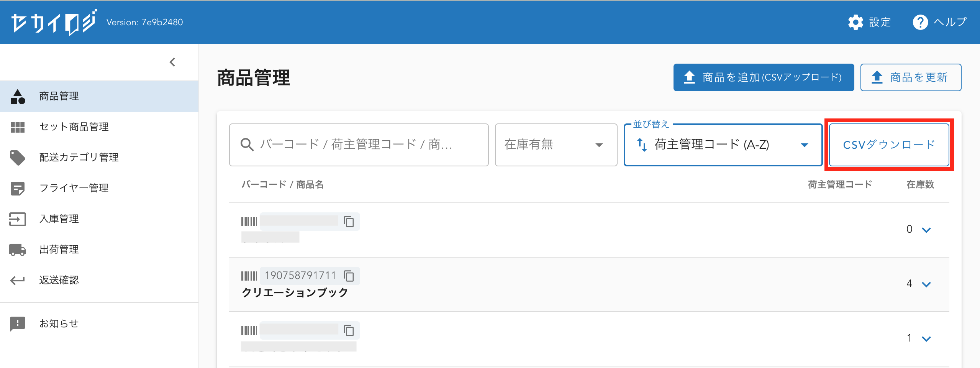980x368 pixels.
Task: Click the セット商品管理 grid icon
Action: coord(18,127)
